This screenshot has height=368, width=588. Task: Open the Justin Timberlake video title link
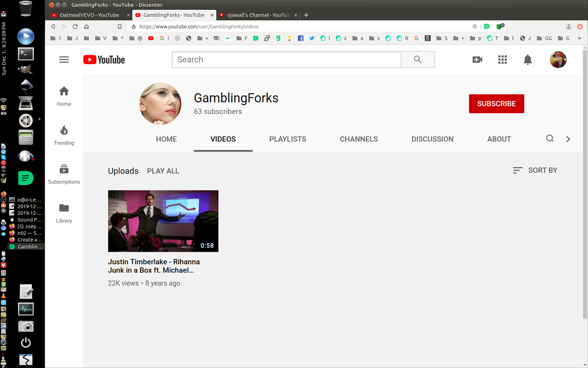pos(154,266)
